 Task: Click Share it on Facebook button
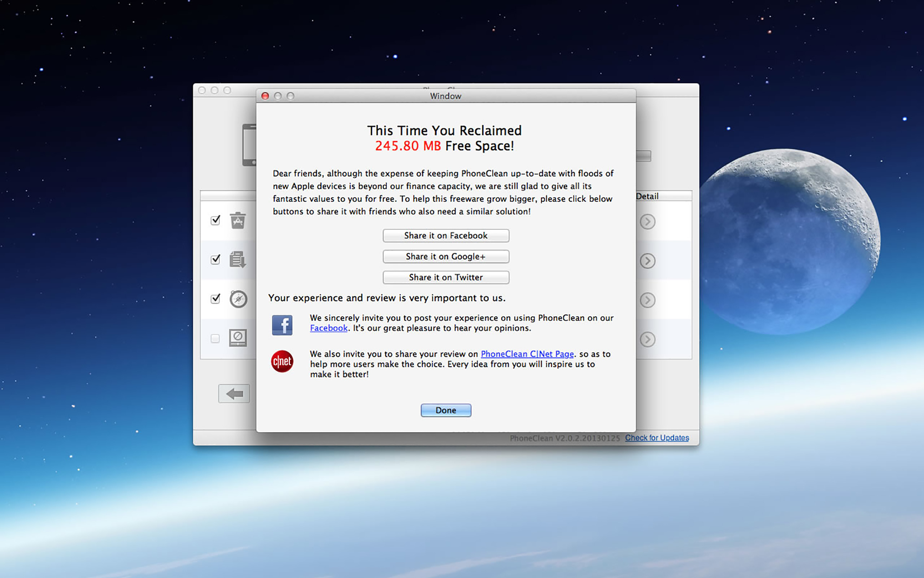pyautogui.click(x=446, y=236)
